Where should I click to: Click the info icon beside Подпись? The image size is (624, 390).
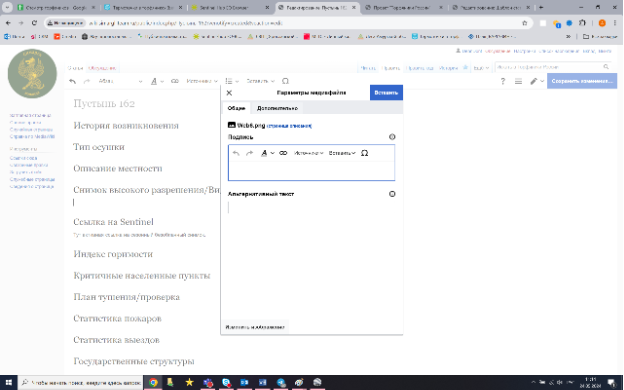pos(392,137)
